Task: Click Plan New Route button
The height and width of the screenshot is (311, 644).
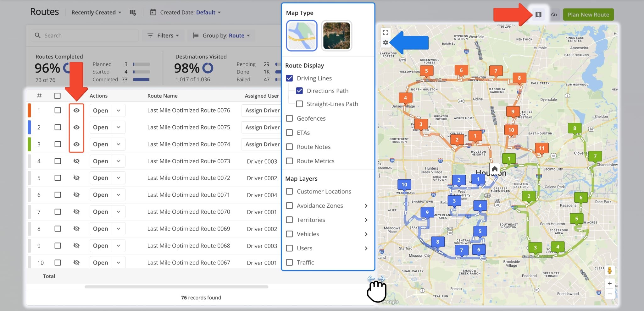Action: pos(588,14)
